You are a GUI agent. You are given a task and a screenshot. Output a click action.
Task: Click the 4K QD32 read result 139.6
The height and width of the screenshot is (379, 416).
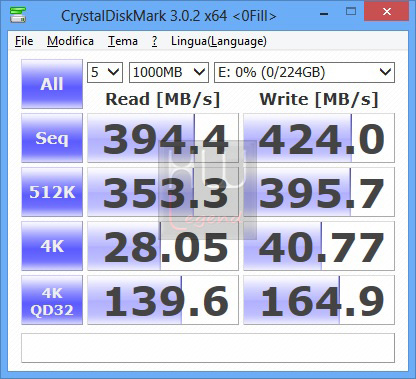163,300
